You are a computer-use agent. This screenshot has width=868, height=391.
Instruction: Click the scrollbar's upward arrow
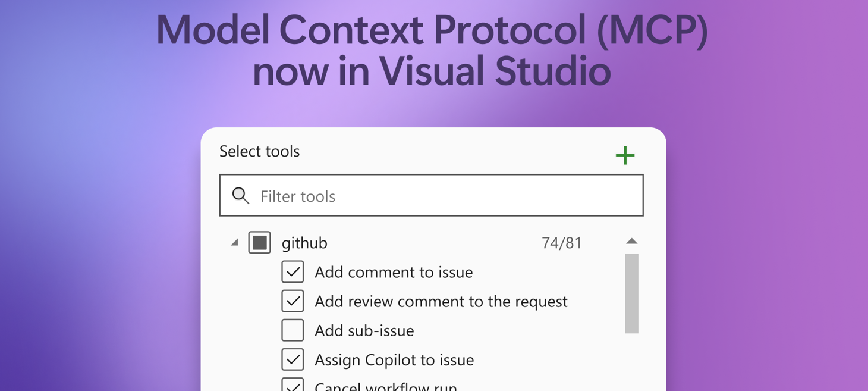632,240
